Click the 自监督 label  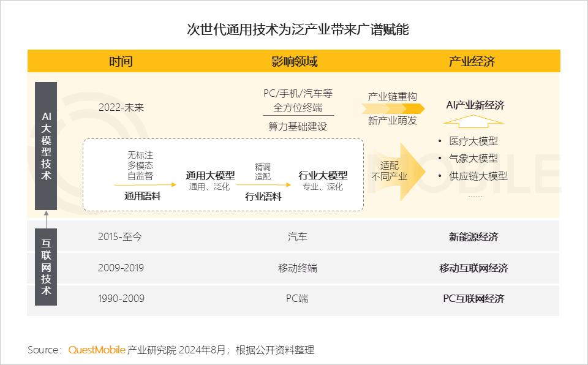click(140, 176)
